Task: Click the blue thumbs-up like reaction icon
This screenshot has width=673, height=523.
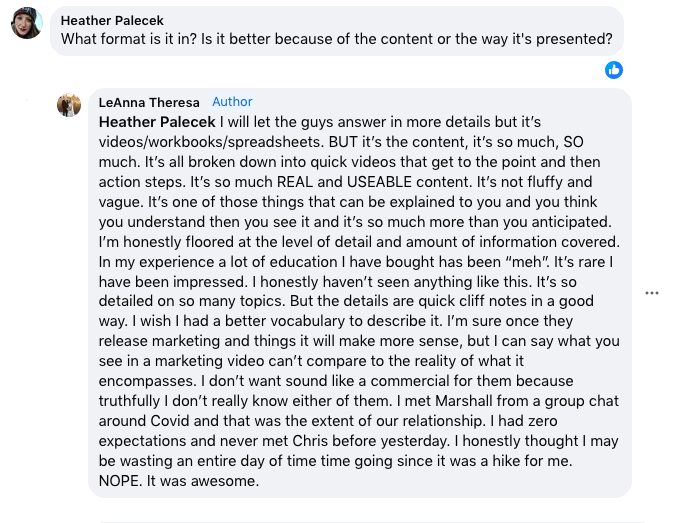Action: point(614,70)
